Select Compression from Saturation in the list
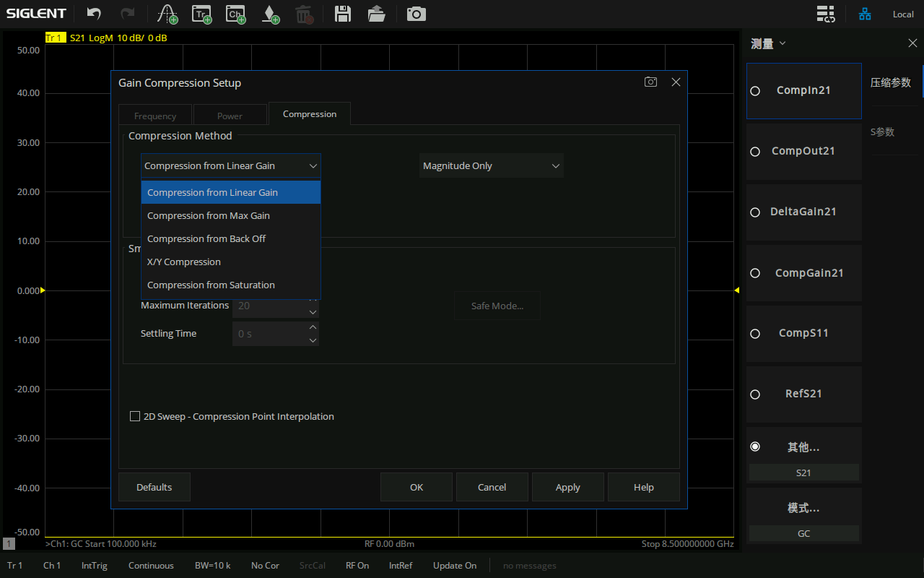 click(211, 285)
